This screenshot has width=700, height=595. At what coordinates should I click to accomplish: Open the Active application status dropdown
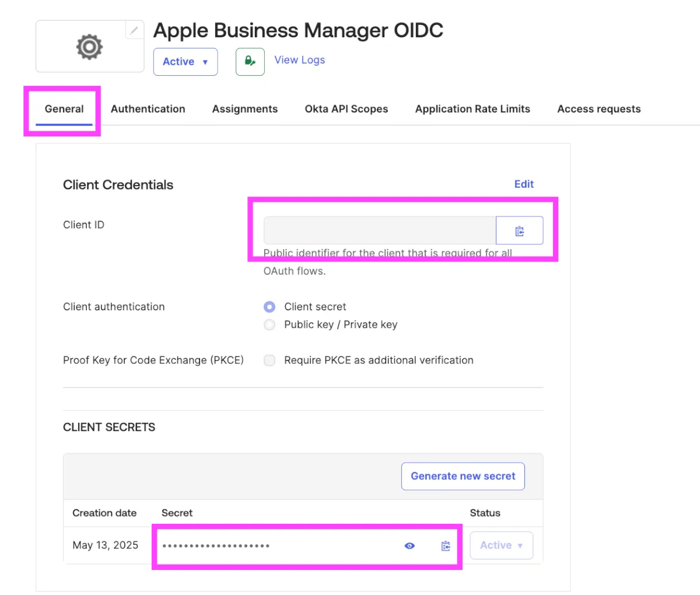(185, 62)
